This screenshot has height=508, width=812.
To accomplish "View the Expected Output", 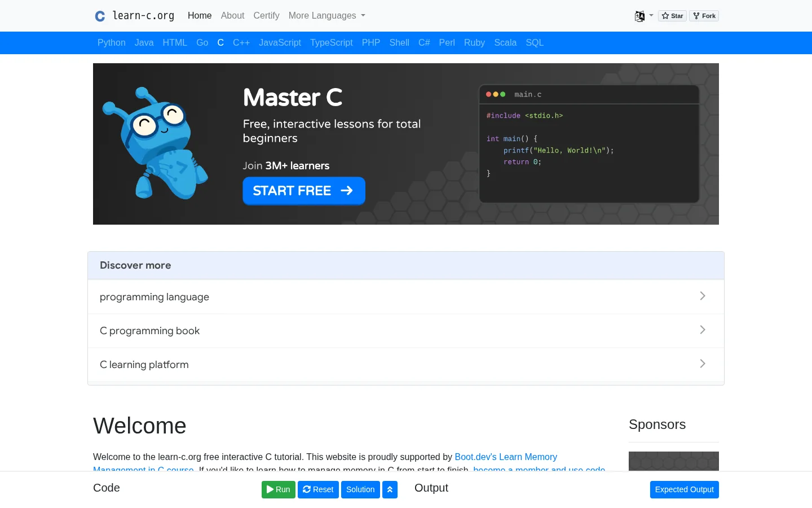I will (x=685, y=489).
